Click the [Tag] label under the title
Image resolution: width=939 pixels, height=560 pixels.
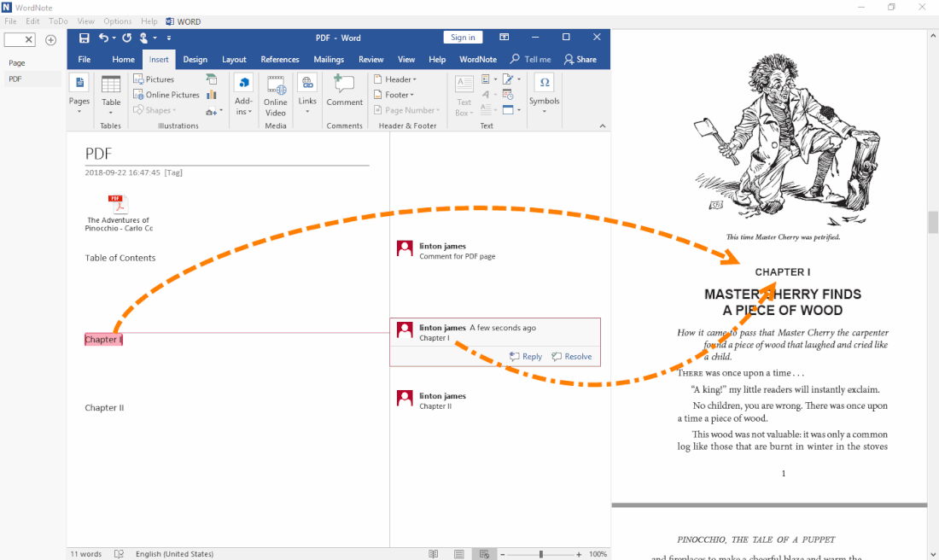[173, 172]
